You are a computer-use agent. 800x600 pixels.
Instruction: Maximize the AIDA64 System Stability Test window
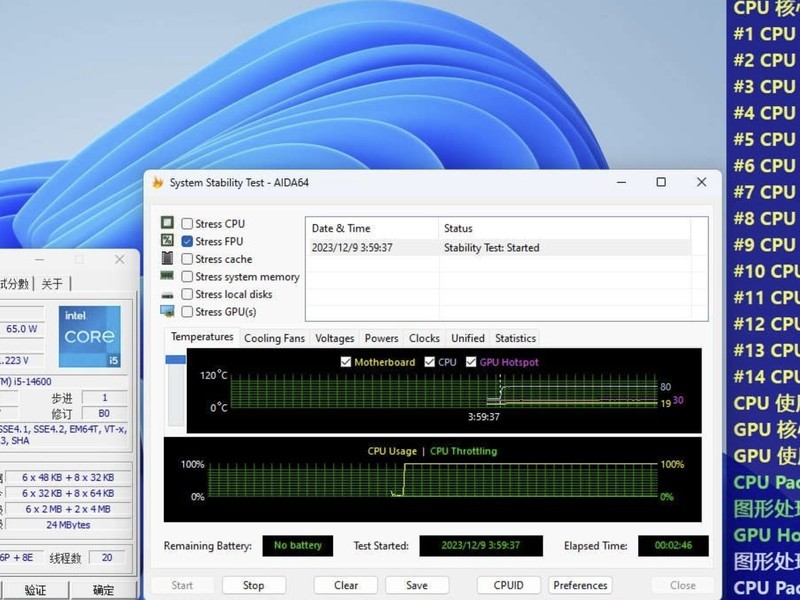tap(661, 182)
